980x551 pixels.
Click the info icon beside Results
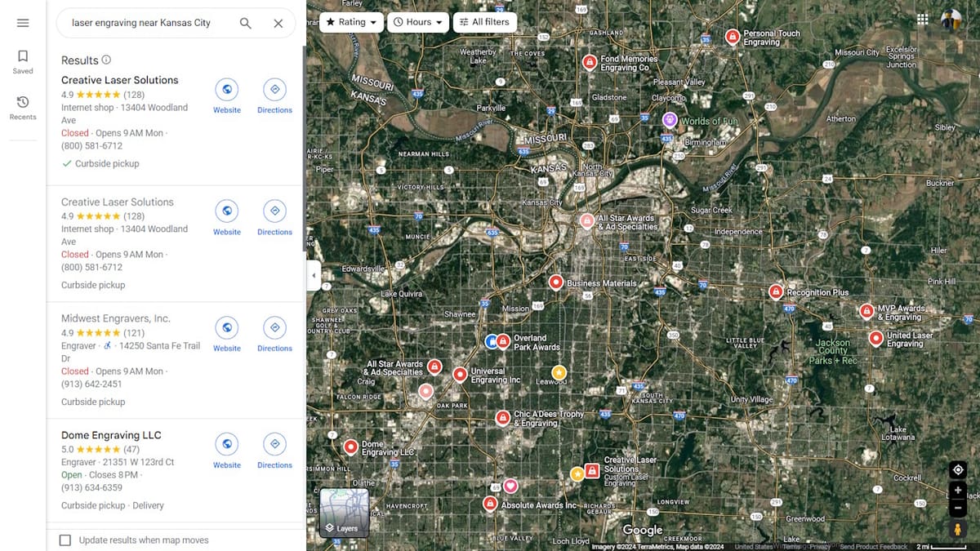[106, 60]
